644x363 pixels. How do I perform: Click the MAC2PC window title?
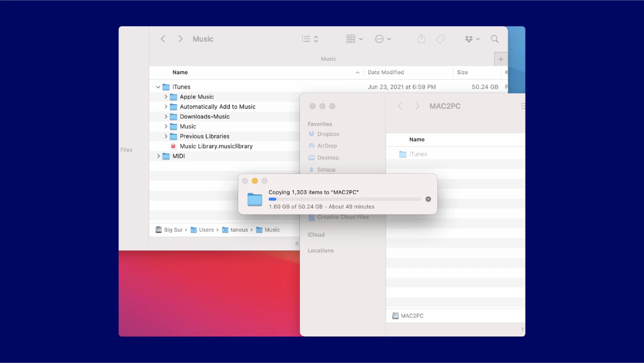445,106
